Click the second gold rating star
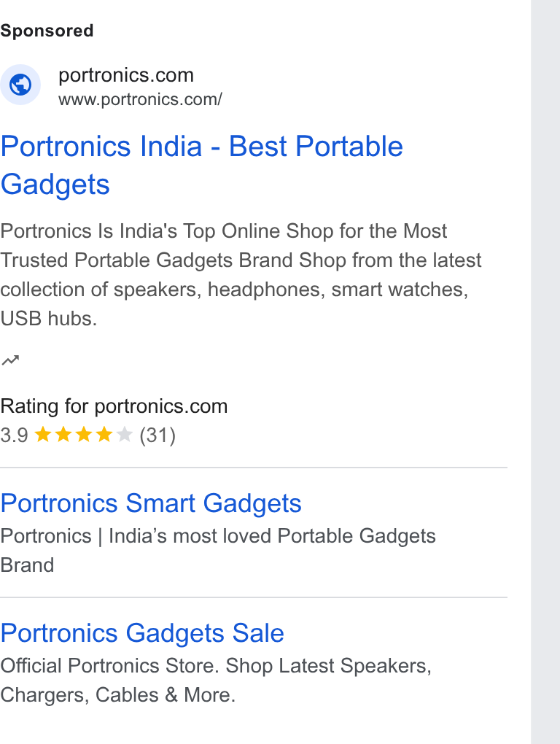Viewport: 560px width, 744px height. (x=63, y=434)
